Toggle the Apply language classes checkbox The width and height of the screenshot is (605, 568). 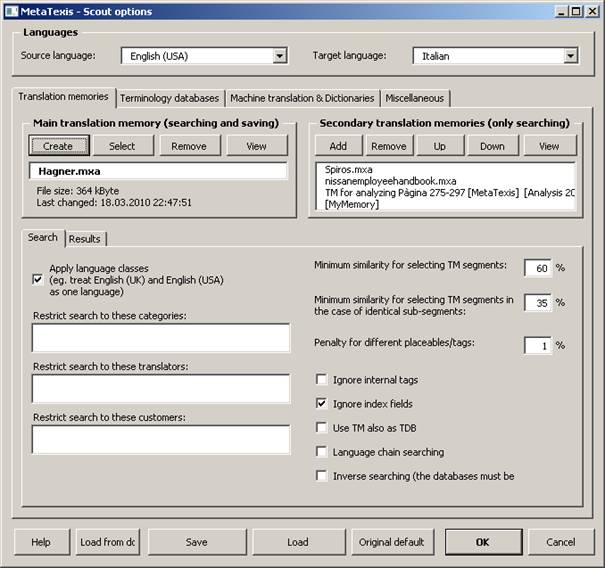point(38,281)
